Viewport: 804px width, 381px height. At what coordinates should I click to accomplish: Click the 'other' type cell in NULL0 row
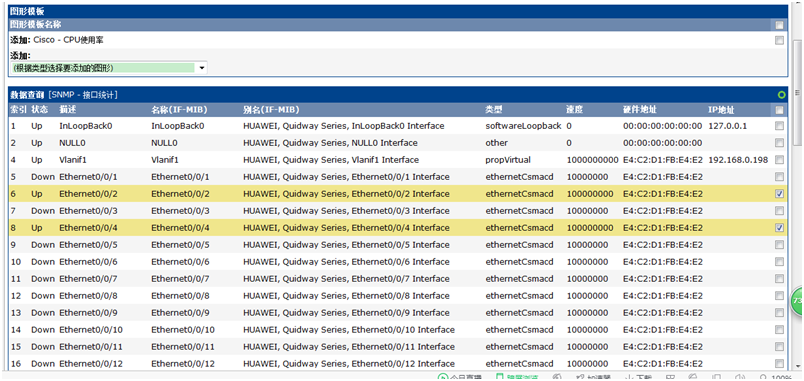[x=496, y=143]
